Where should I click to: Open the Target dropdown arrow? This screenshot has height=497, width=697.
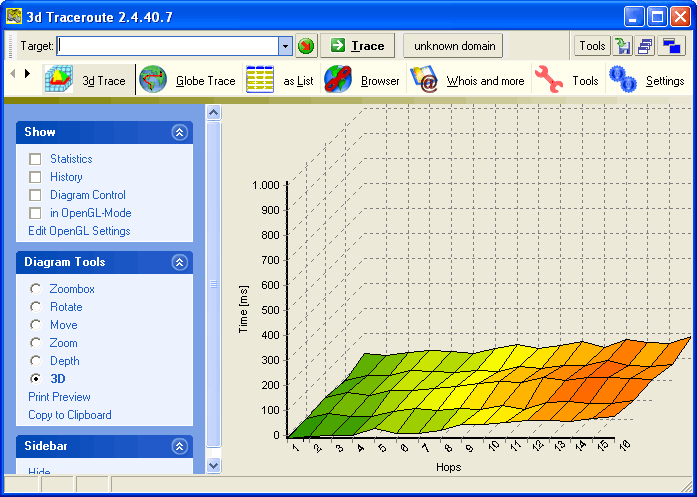click(x=285, y=46)
